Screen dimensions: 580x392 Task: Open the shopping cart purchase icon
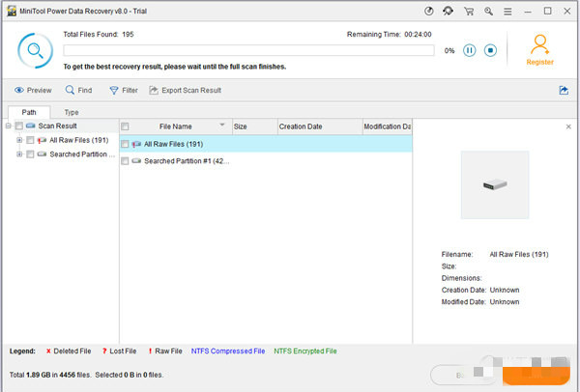[x=469, y=11]
